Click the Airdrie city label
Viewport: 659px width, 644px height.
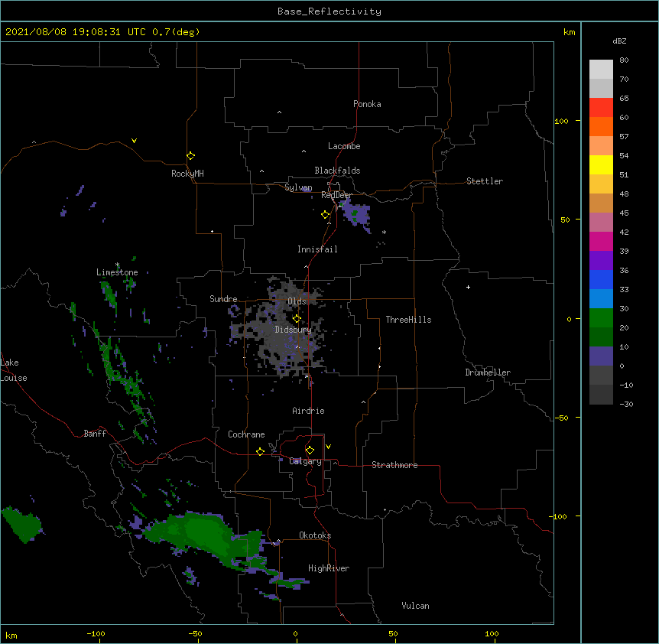click(x=308, y=411)
